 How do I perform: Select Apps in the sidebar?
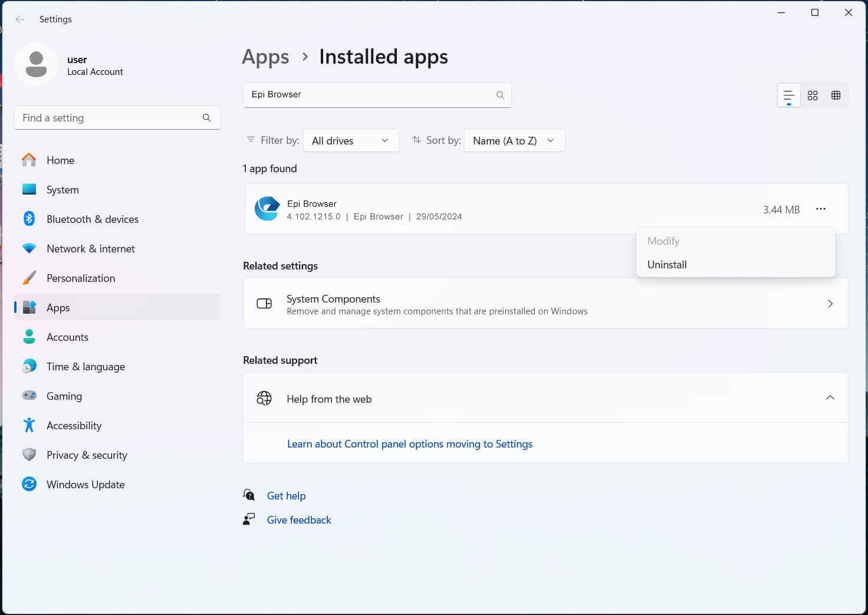(117, 307)
